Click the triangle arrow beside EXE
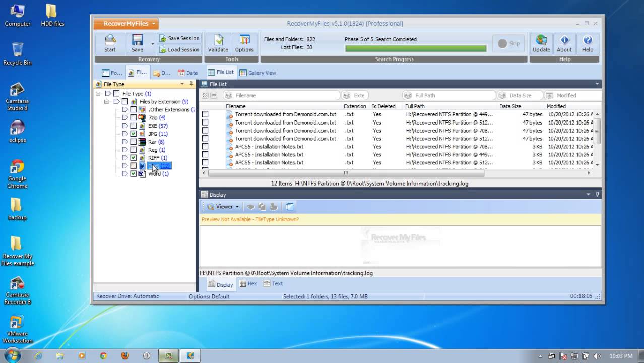644x363 pixels. [125, 126]
